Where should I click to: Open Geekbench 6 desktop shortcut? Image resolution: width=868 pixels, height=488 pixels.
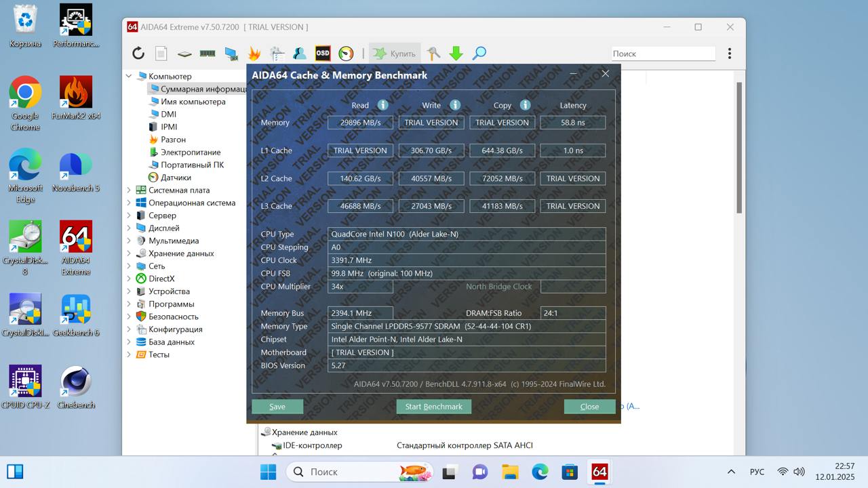click(x=76, y=315)
